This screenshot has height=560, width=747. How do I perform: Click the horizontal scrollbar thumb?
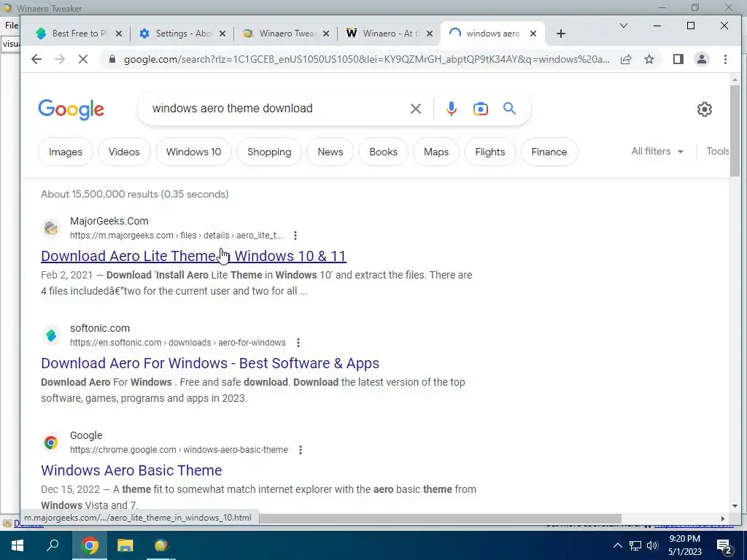(441, 518)
